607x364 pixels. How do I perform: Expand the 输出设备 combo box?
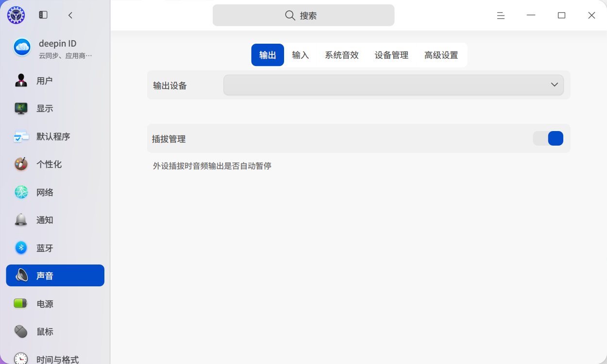tap(393, 85)
